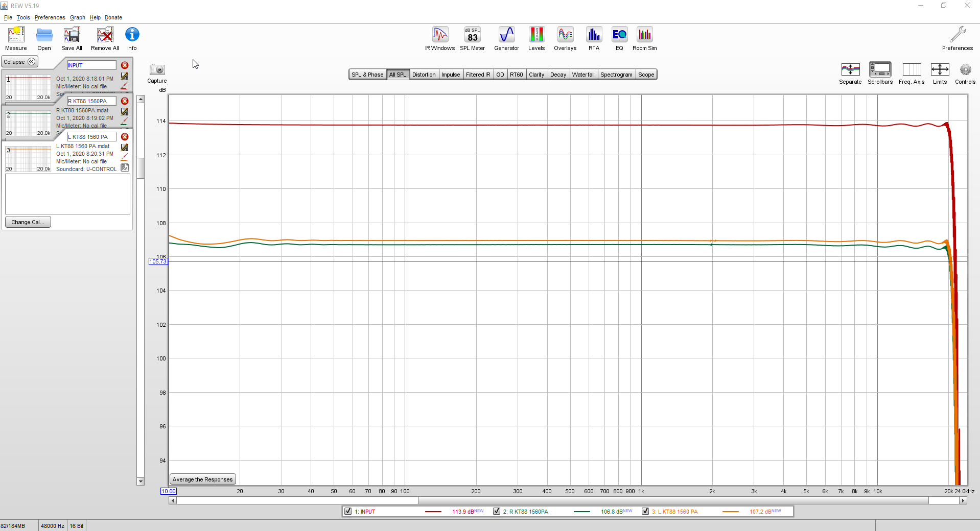Viewport: 980px width, 531px height.
Task: Click Average the Responses button
Action: [x=202, y=479]
